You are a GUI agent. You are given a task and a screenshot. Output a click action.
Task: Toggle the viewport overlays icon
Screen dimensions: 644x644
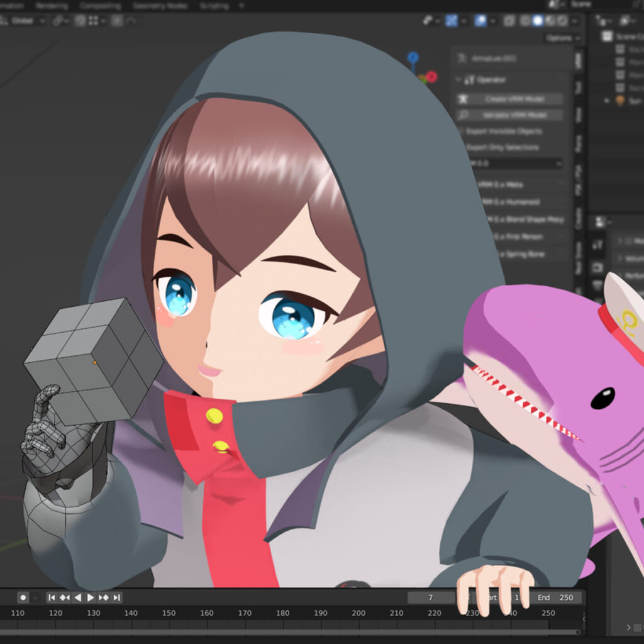[480, 21]
